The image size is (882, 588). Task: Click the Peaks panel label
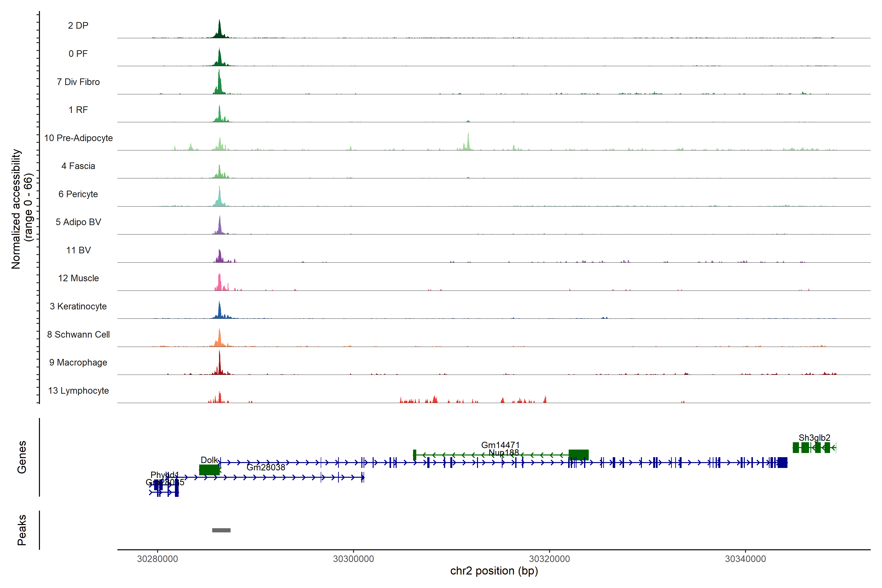point(22,529)
